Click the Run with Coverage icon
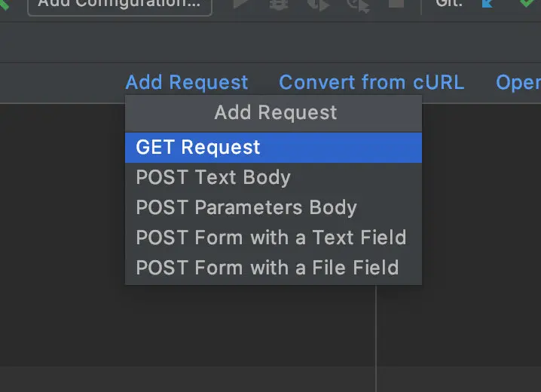Screen dimensions: 541x392 coord(319,5)
